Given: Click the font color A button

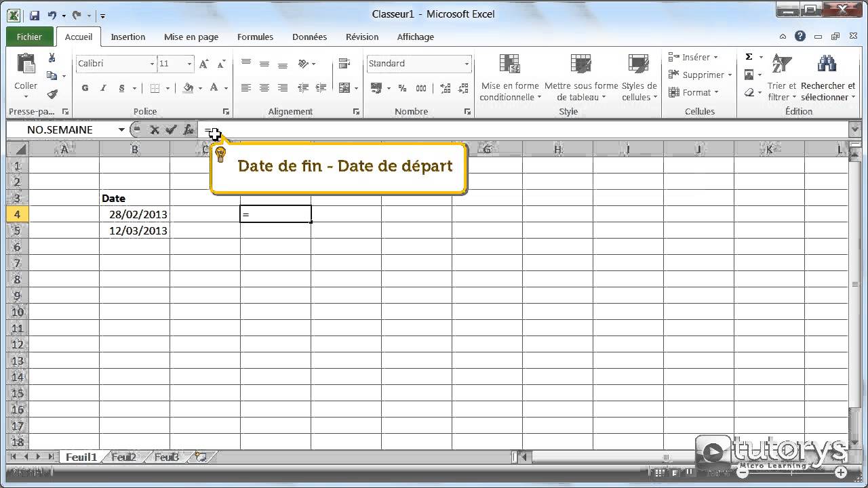Looking at the screenshot, I should [x=214, y=88].
